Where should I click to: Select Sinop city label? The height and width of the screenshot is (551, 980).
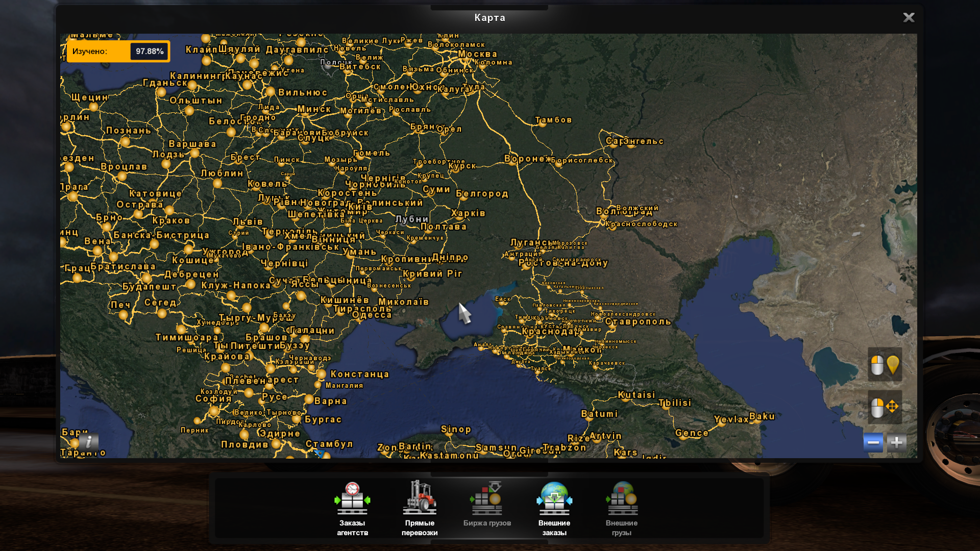click(x=456, y=429)
